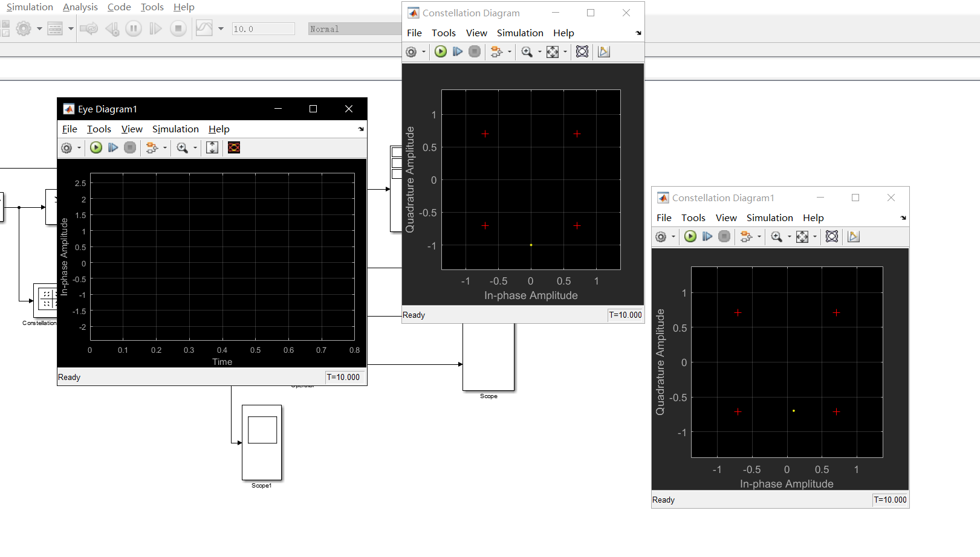This screenshot has height=557, width=980.
Task: Run simulation from Constellation Diagram toolbar
Action: coord(441,51)
